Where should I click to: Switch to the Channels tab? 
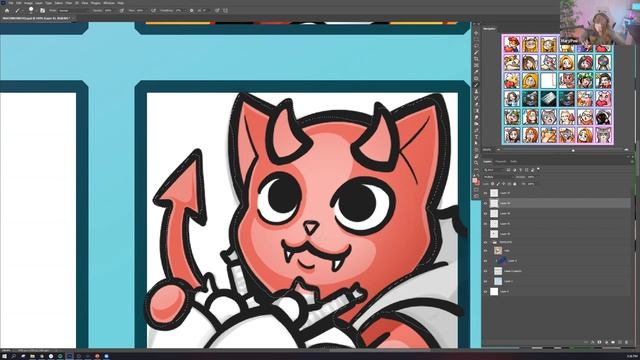coord(500,161)
